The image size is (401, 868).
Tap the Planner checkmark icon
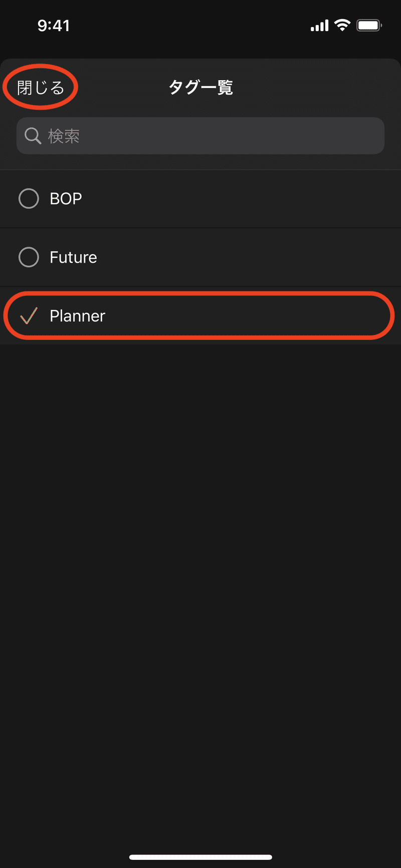pos(29,316)
